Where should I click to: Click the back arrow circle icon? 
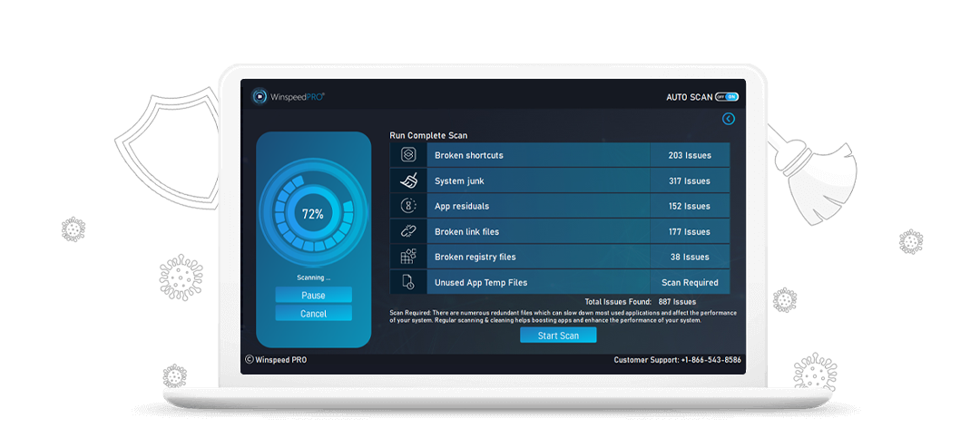pos(728,119)
